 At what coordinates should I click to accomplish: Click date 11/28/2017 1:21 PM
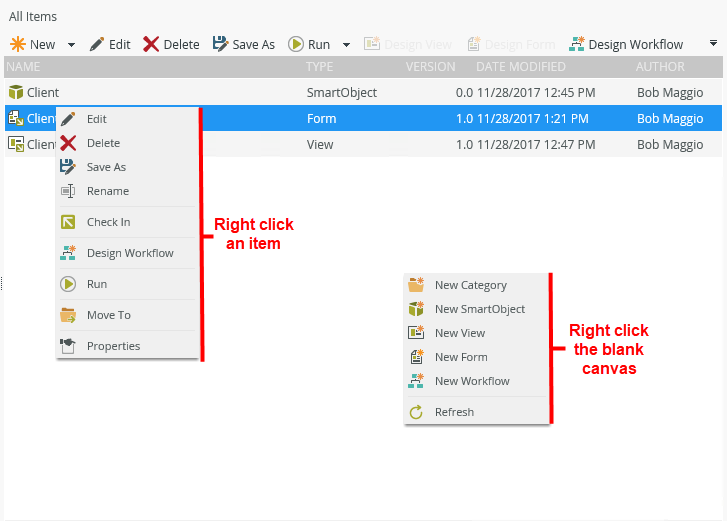click(x=533, y=119)
